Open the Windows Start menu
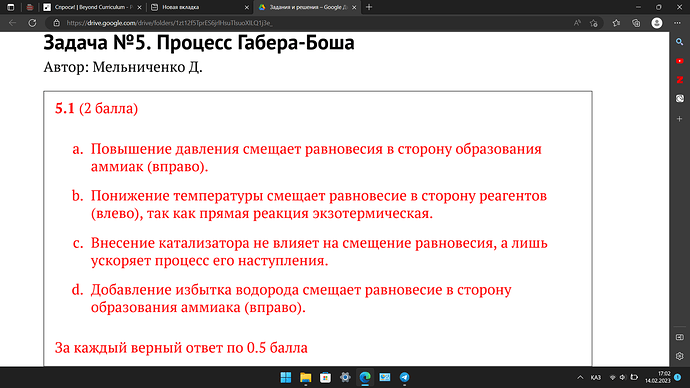Screen dimensions: 690x388 pyautogui.click(x=286, y=377)
